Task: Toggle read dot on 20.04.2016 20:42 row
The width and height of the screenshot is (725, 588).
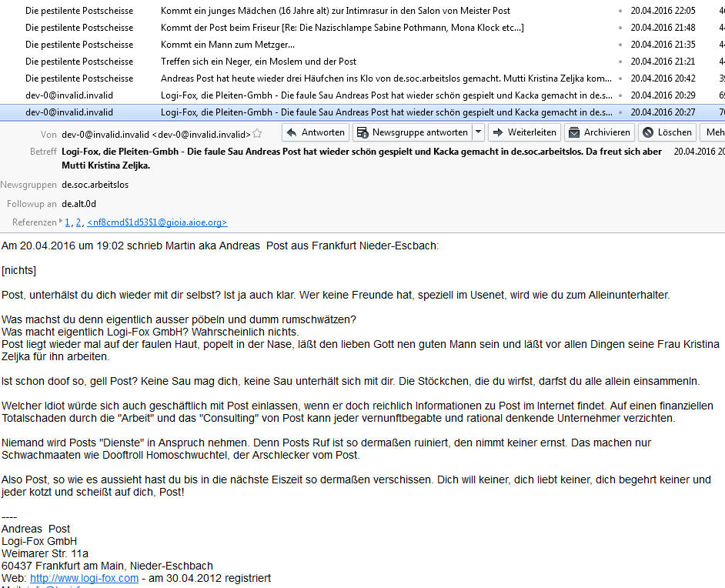Action: click(x=620, y=79)
